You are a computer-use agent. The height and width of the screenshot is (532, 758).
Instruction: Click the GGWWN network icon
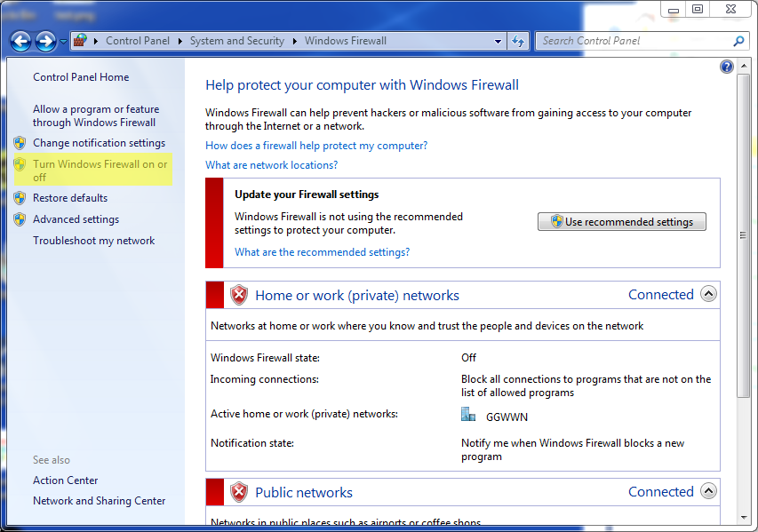(468, 414)
